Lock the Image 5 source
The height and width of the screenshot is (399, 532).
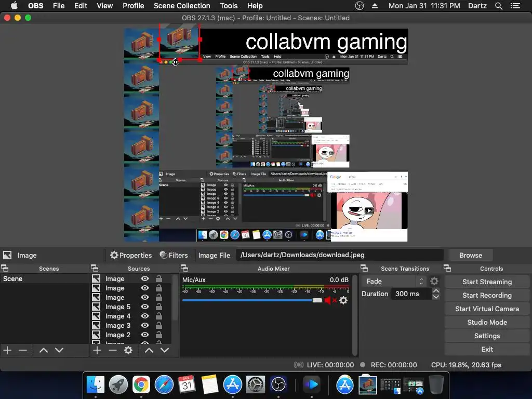tap(159, 307)
